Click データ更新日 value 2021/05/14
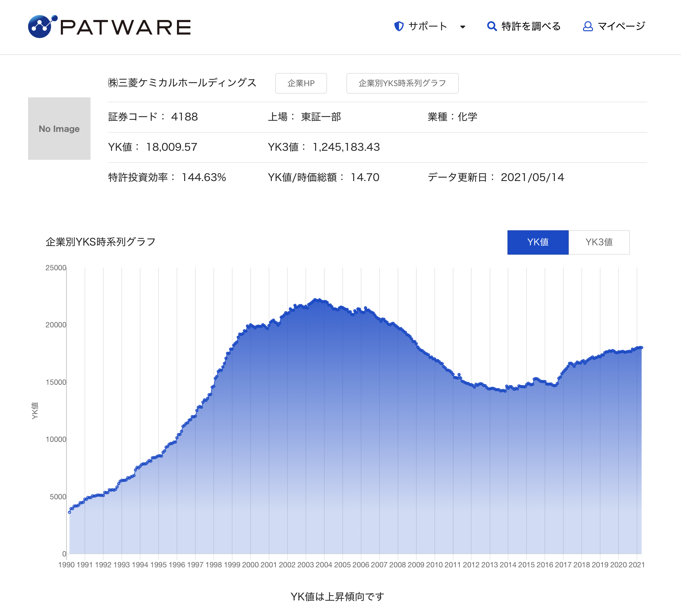The width and height of the screenshot is (681, 616). [x=532, y=177]
